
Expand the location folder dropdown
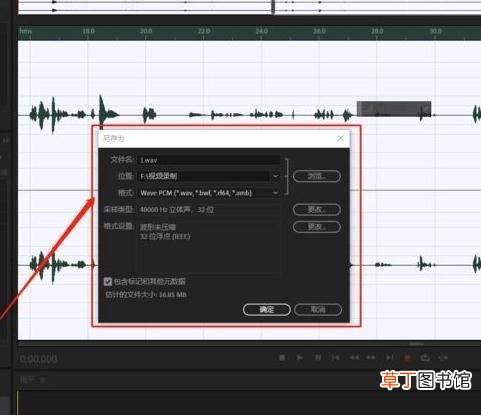click(276, 176)
